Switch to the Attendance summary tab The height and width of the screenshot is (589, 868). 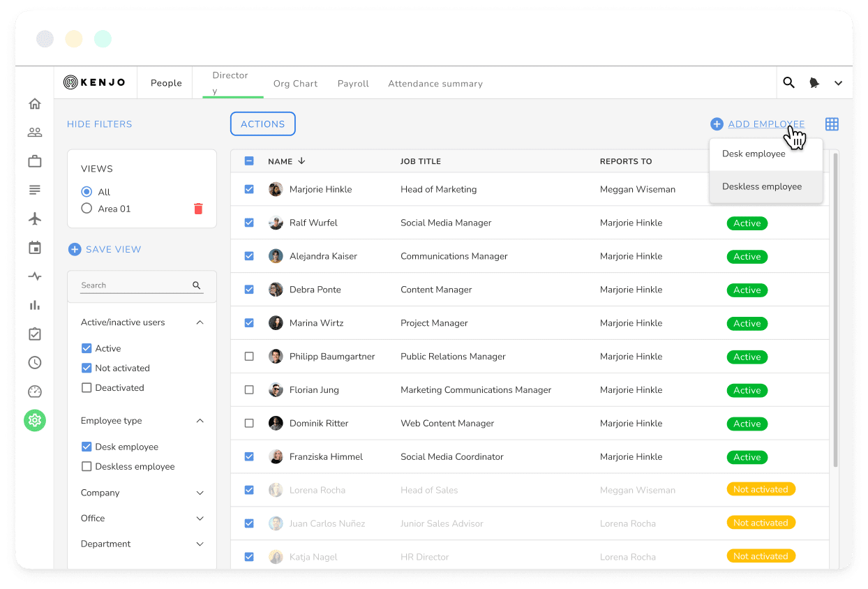(435, 84)
